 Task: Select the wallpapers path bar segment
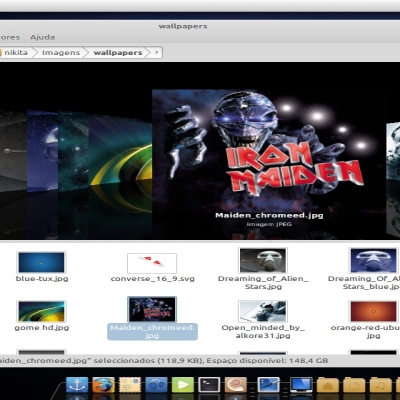pos(118,52)
